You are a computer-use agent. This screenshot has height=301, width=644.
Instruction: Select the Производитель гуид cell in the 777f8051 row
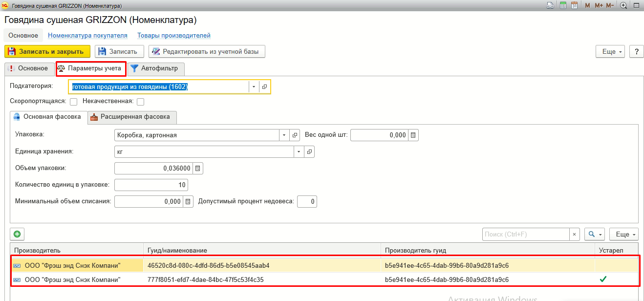[488, 280]
